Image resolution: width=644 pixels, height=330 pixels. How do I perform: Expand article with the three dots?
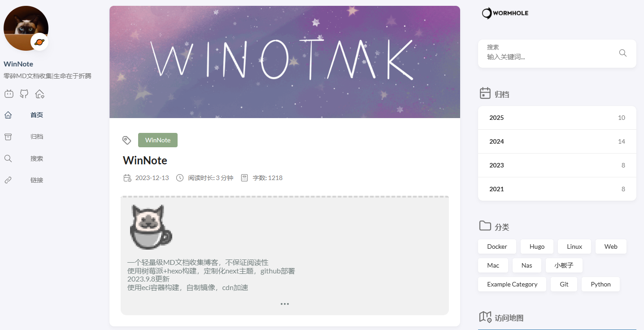[x=285, y=304]
